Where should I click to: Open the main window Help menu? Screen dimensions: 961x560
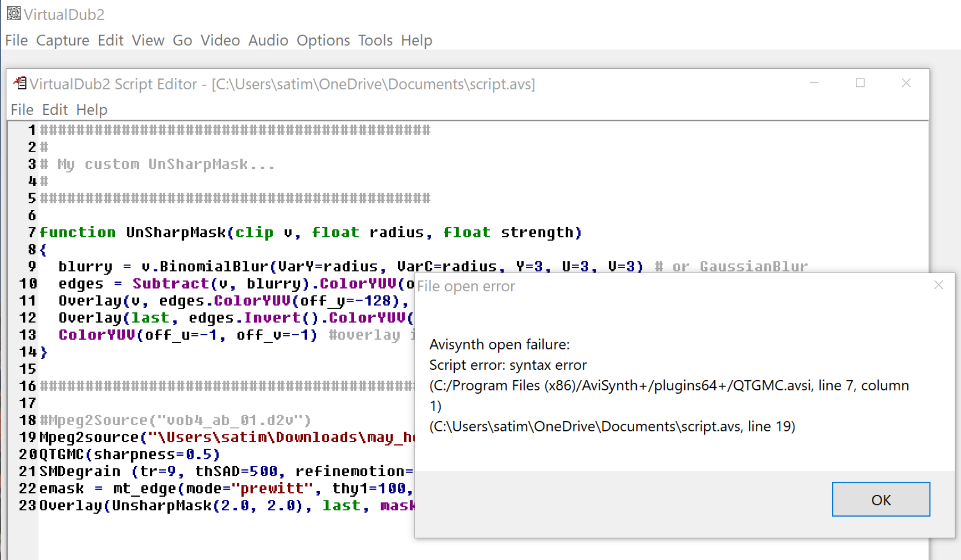tap(417, 41)
